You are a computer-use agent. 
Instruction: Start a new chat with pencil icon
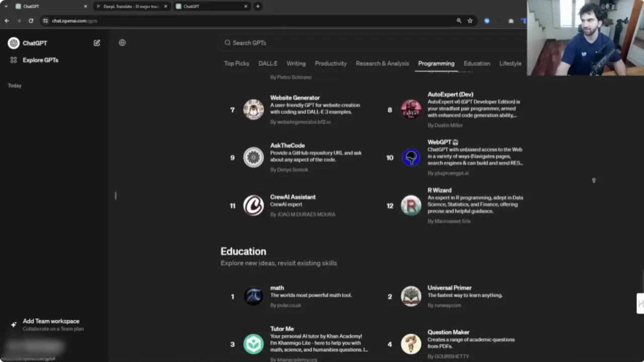[97, 43]
